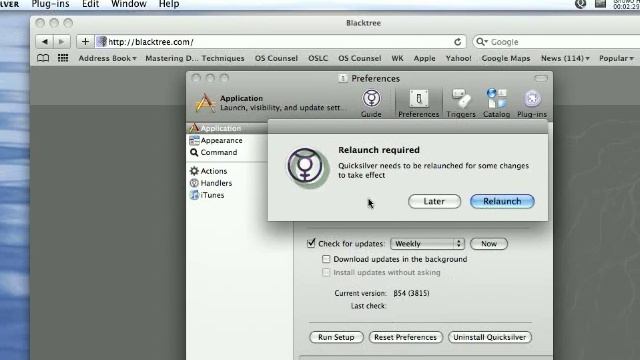
Task: Click the Quicksilver menu bar status icon
Action: tap(580, 4)
